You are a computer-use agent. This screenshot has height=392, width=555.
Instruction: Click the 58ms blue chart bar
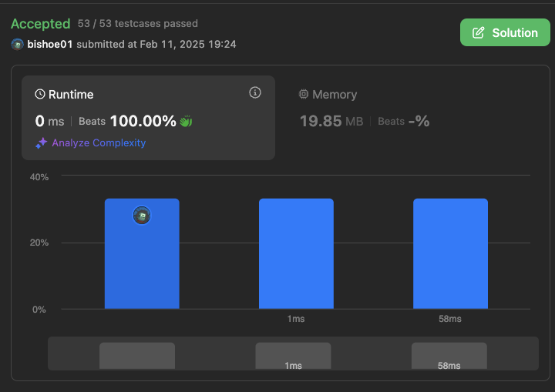click(451, 253)
